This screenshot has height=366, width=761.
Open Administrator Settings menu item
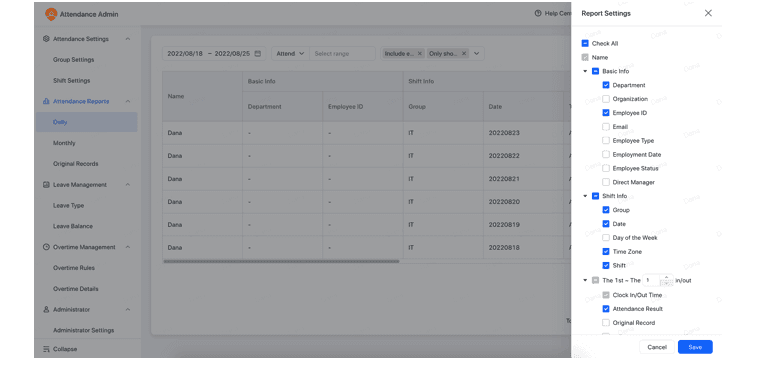coord(83,330)
